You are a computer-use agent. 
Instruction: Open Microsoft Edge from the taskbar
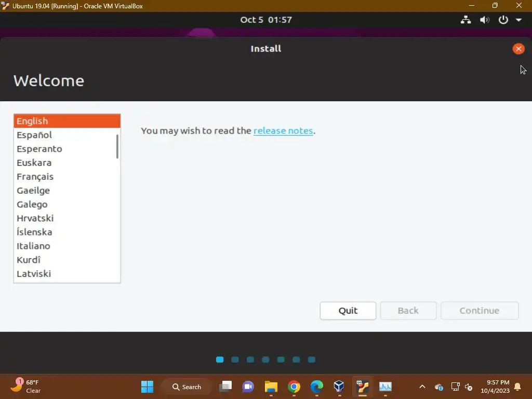coord(316,387)
